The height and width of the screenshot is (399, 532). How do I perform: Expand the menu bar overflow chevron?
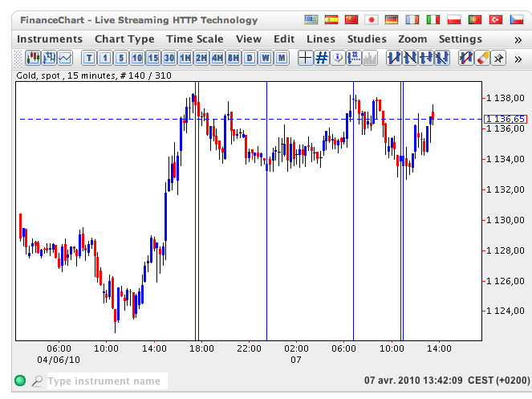[x=518, y=39]
